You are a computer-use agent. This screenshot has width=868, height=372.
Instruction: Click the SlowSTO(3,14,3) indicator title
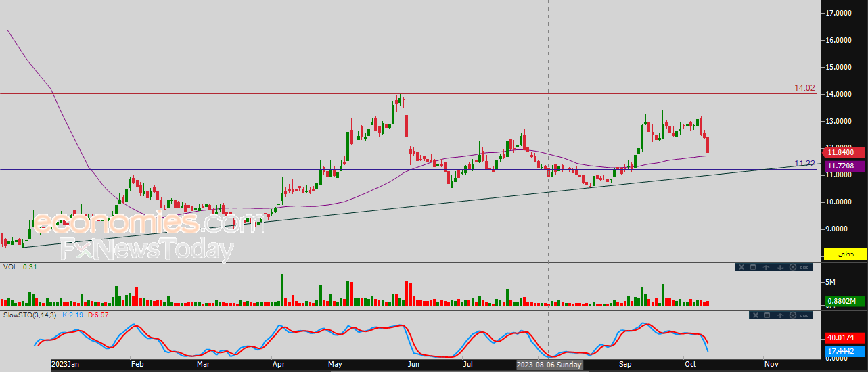pos(30,315)
